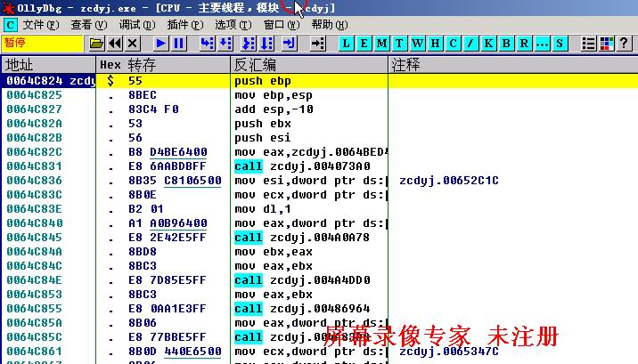Click the Hex 转存 column header

pos(163,65)
